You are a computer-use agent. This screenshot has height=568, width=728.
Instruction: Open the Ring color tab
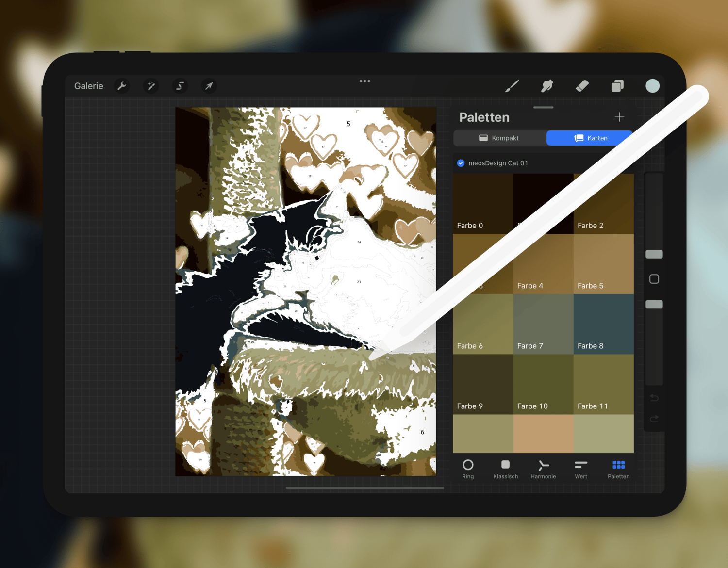(x=468, y=469)
